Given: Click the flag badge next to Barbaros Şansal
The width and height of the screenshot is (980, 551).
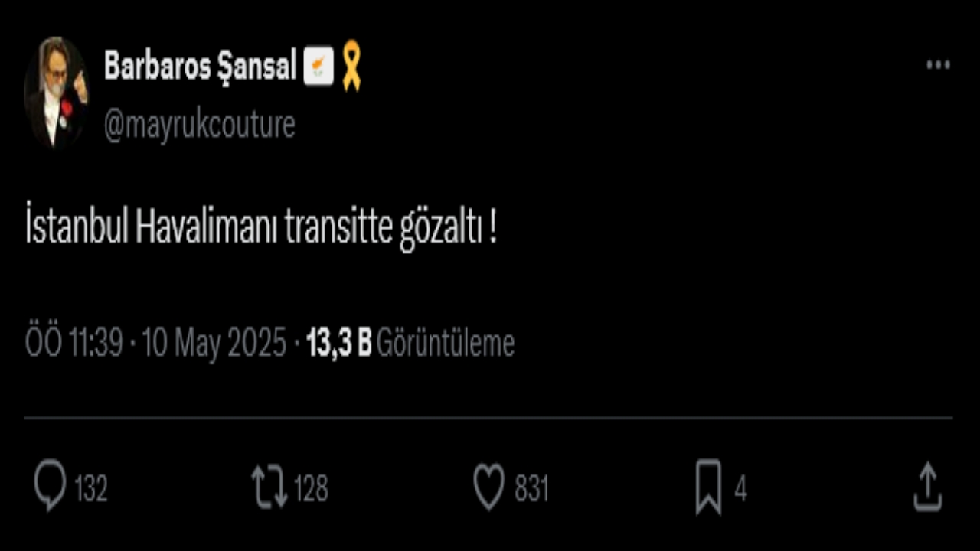Looking at the screenshot, I should (x=318, y=67).
